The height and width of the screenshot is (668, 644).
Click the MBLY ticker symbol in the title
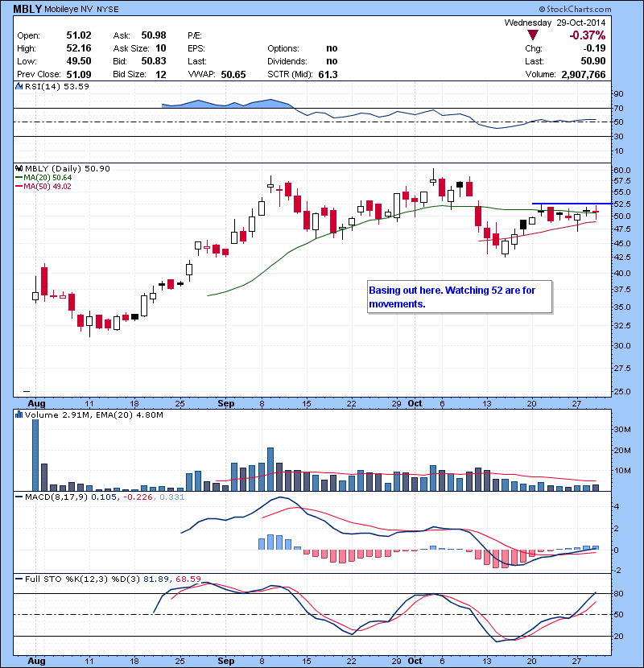(27, 9)
